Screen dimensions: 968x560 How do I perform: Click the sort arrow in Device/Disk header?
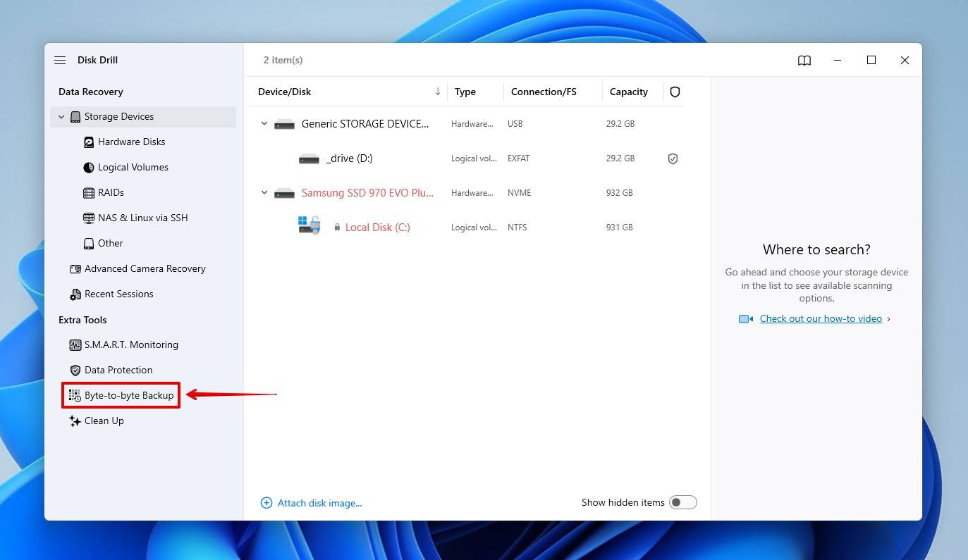pyautogui.click(x=438, y=92)
